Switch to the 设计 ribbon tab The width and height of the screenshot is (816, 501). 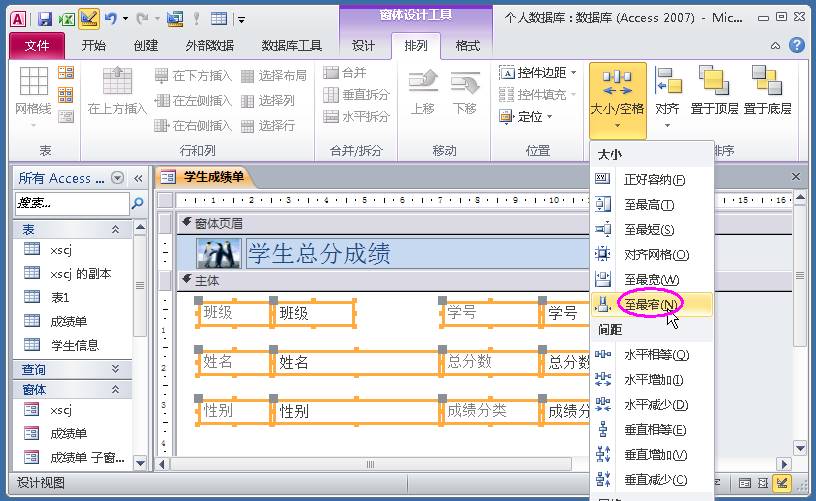[x=363, y=46]
